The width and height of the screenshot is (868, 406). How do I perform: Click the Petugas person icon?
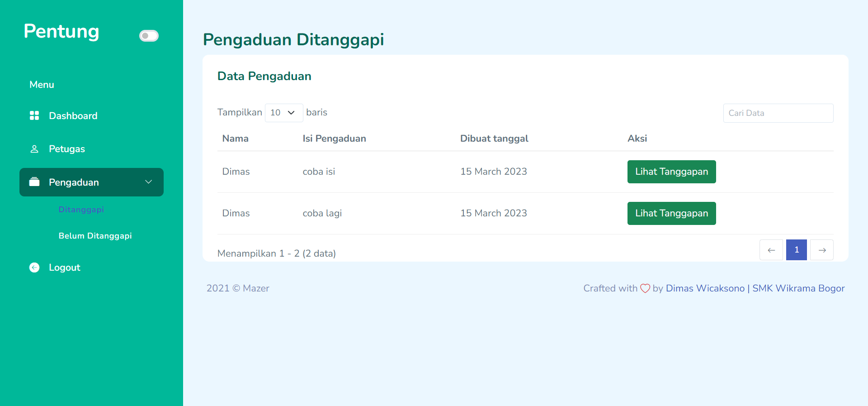(34, 149)
